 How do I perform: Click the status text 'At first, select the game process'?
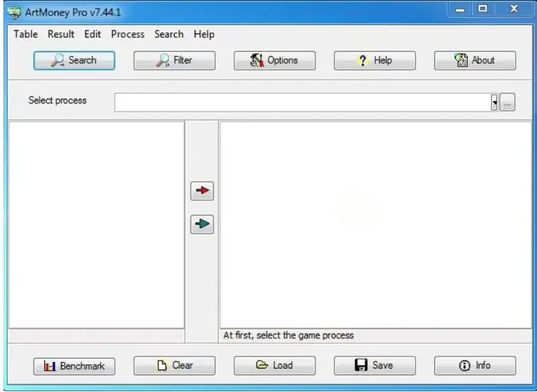289,336
